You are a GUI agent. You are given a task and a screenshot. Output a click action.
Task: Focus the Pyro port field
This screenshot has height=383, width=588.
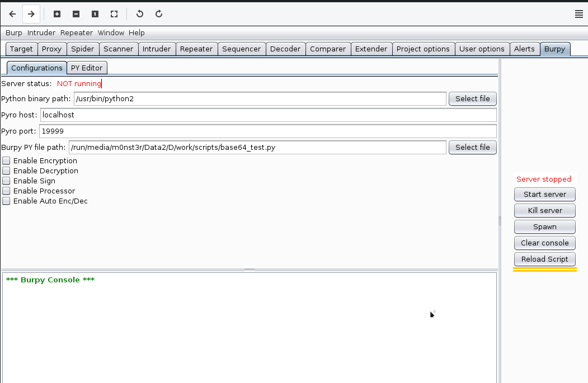coord(268,131)
